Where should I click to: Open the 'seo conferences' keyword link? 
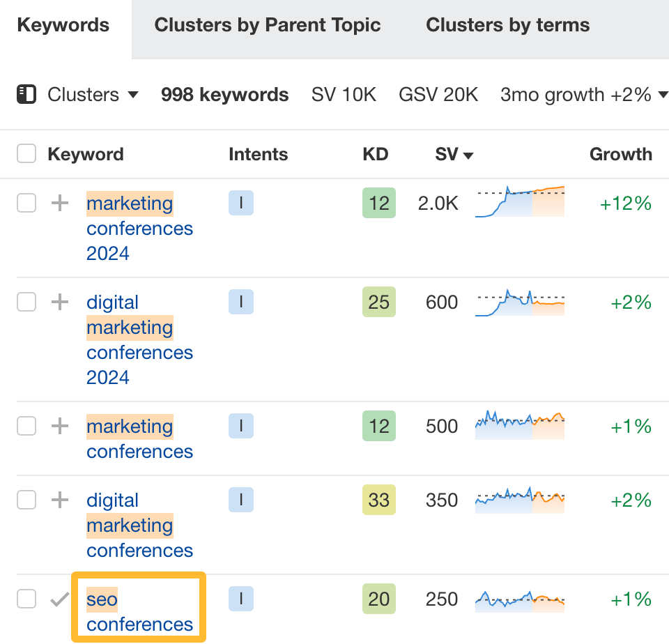point(131,611)
